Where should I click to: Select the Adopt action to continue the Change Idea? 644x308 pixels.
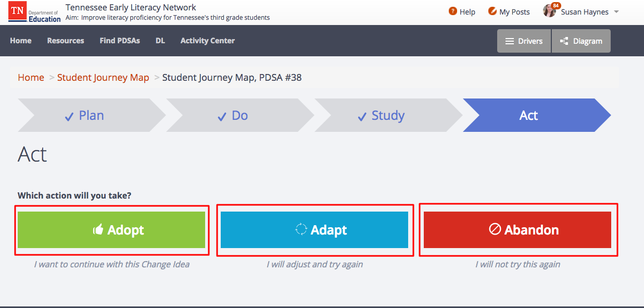(x=111, y=229)
